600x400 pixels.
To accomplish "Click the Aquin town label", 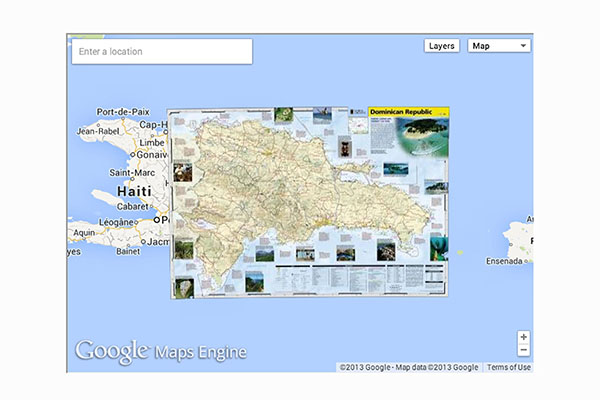I will pyautogui.click(x=84, y=233).
